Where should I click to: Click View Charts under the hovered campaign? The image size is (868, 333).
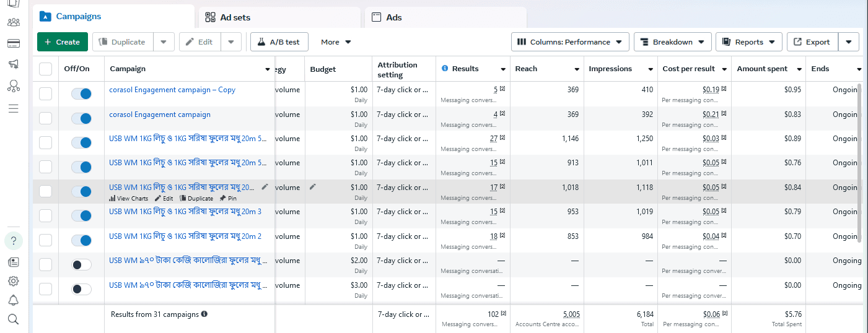pos(129,199)
